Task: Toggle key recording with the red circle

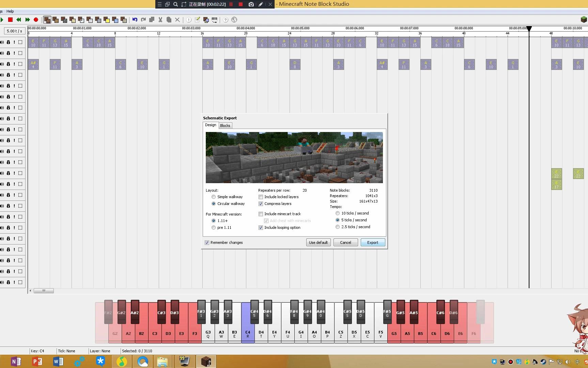Action: point(36,20)
